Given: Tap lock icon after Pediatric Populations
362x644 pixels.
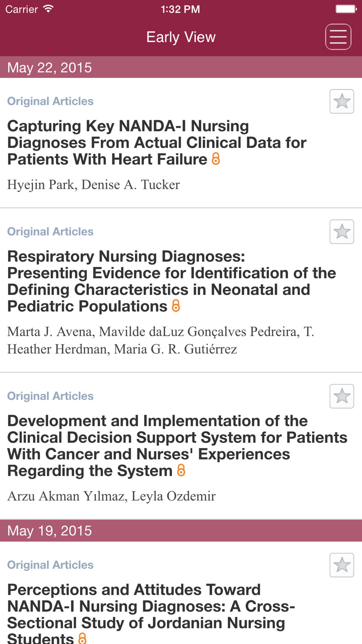Looking at the screenshot, I should point(176,306).
